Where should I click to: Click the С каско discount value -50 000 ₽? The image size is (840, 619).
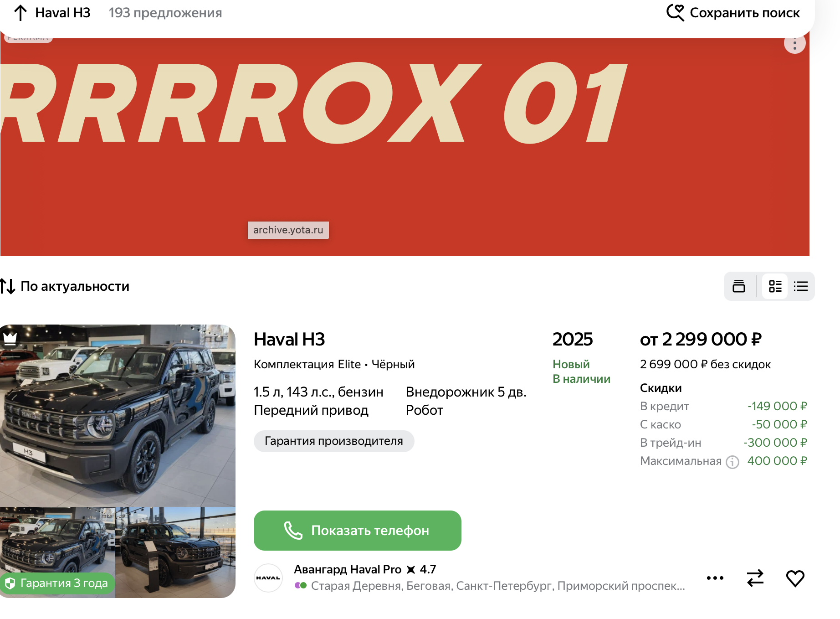[x=779, y=424]
